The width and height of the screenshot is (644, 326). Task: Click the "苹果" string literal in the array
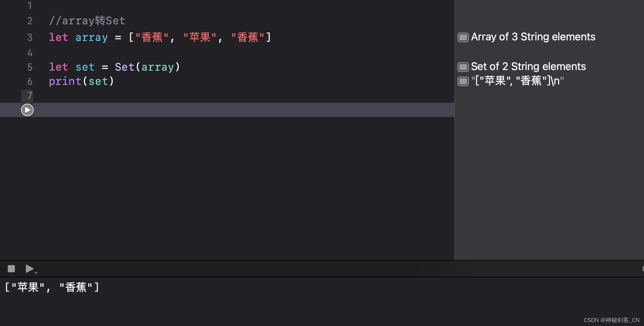click(x=200, y=37)
